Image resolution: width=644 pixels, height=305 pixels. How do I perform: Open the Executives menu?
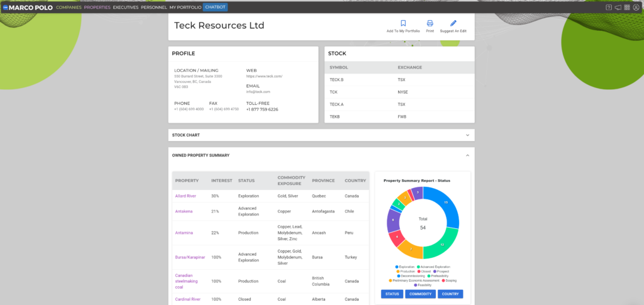(126, 8)
